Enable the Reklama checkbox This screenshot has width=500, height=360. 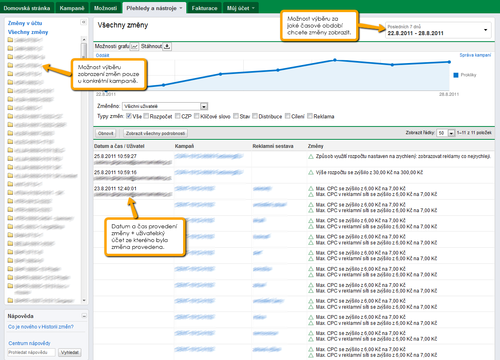click(x=310, y=116)
